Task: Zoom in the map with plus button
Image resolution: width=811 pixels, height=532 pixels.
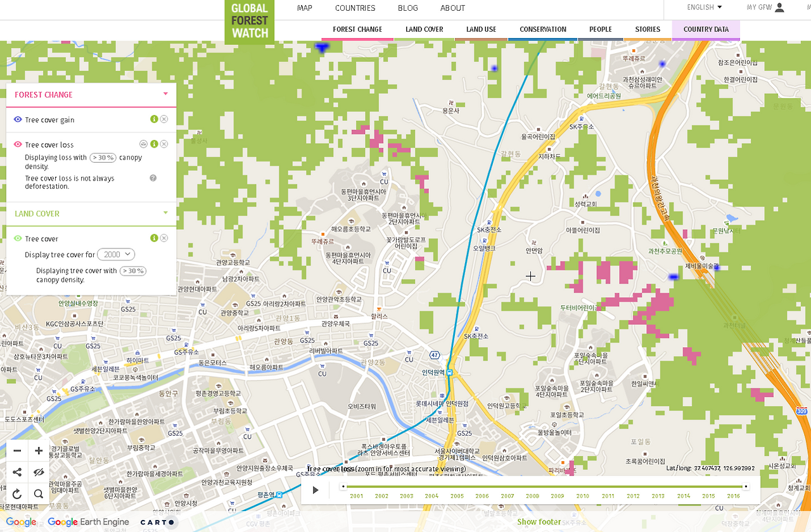Action: pos(39,451)
